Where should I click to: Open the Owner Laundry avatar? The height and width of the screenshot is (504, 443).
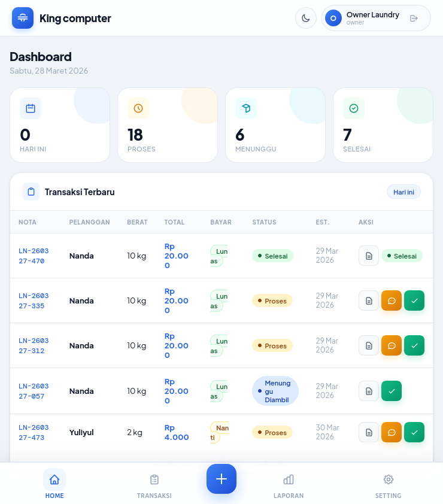point(333,18)
